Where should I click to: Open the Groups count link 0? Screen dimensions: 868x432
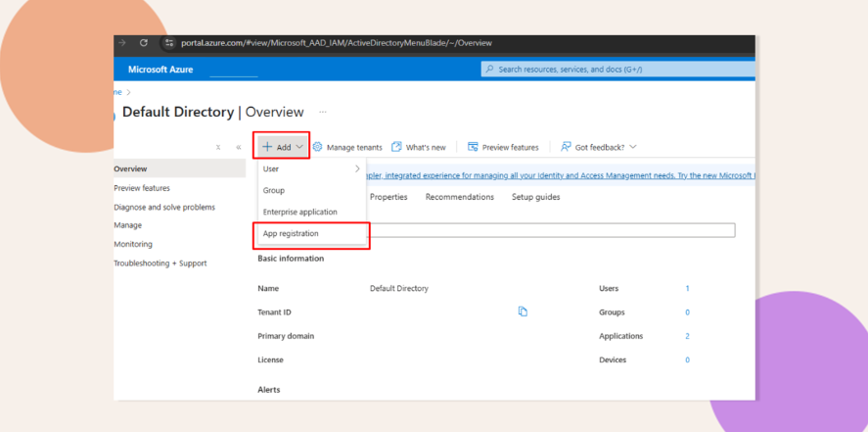pos(688,312)
